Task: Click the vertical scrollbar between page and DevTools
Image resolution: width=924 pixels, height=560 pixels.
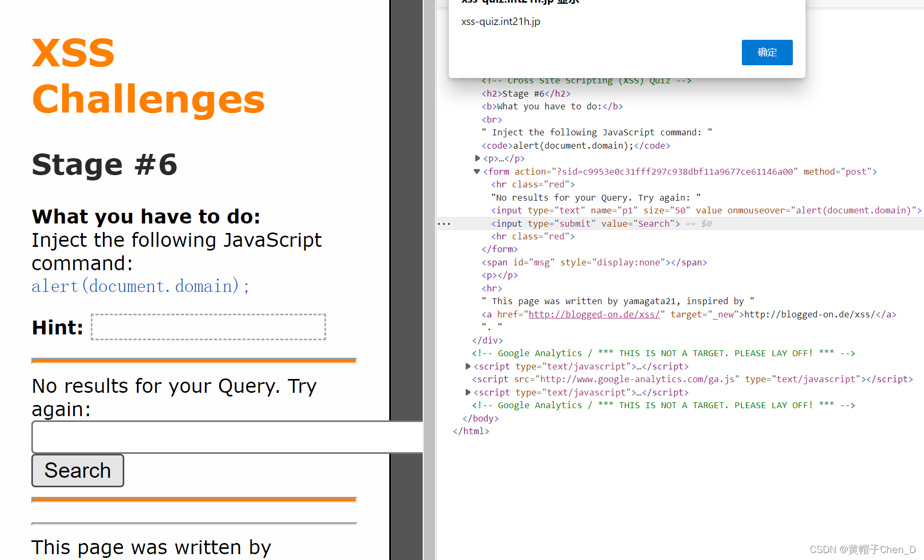Action: pyautogui.click(x=429, y=280)
